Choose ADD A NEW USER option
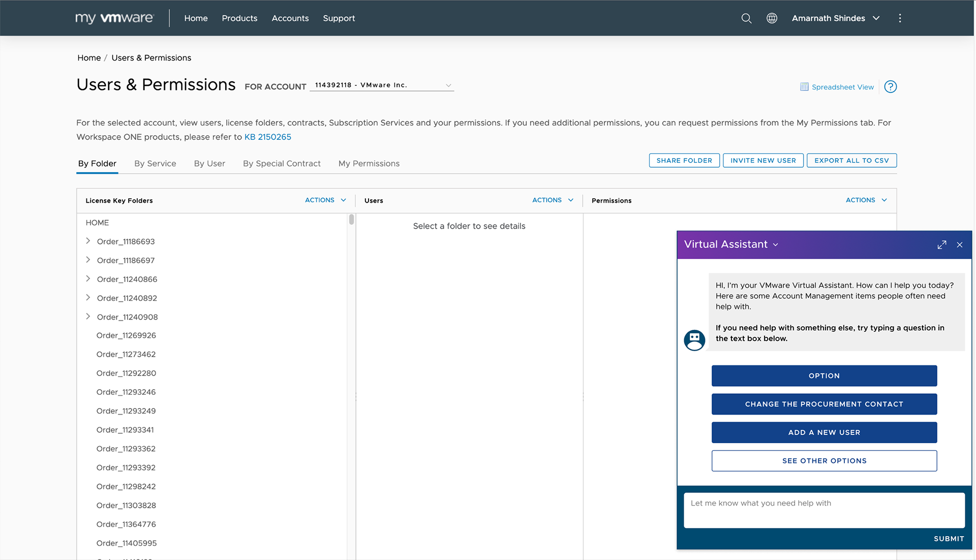The width and height of the screenshot is (976, 560). point(824,432)
